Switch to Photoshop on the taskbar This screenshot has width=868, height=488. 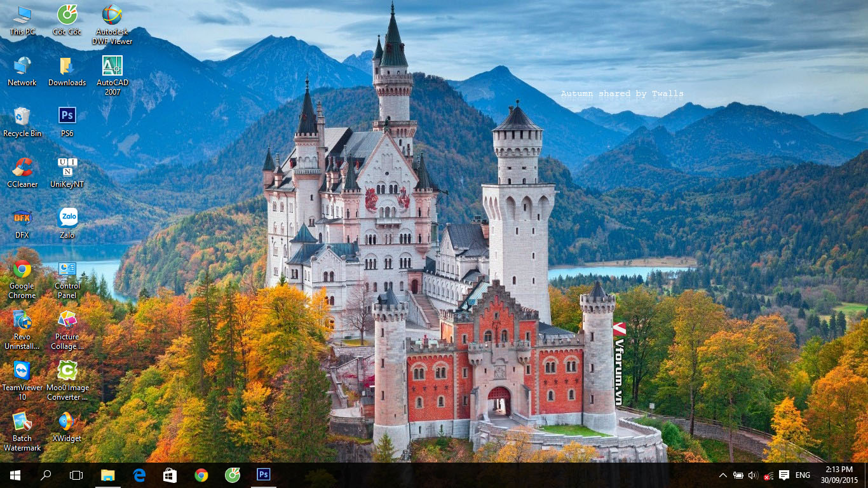[264, 475]
